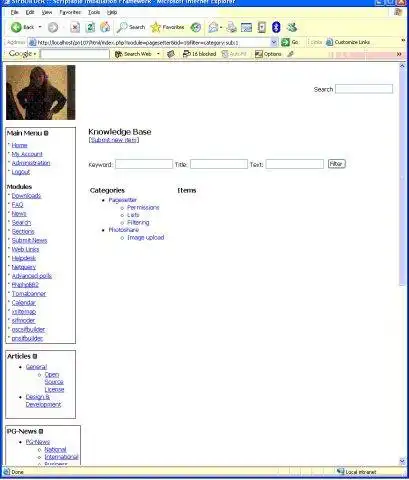
Task: Open the Back history dropdown arrow
Action: 40,27
